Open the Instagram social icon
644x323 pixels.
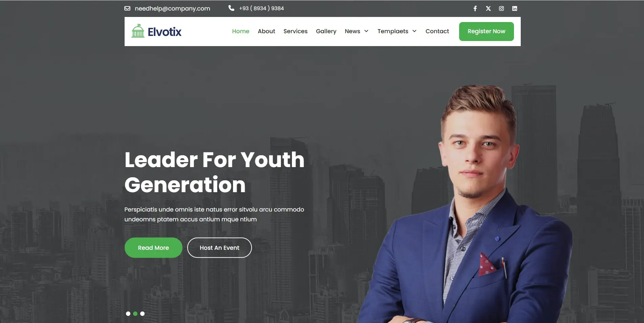(501, 8)
